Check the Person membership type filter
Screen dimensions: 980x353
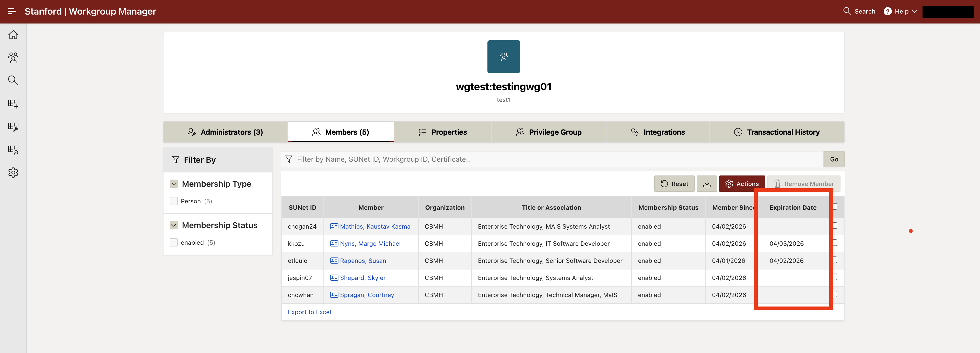[174, 201]
